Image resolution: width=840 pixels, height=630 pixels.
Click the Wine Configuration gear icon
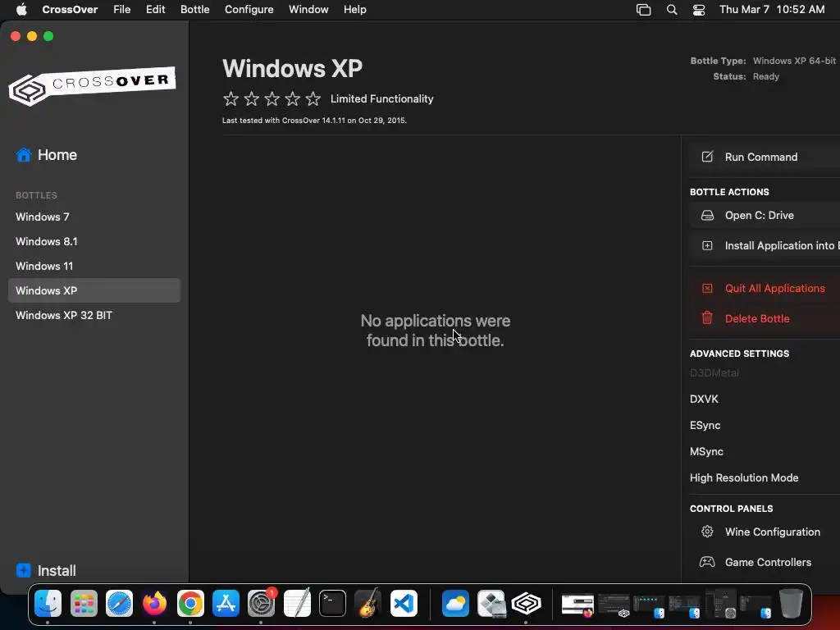707,532
